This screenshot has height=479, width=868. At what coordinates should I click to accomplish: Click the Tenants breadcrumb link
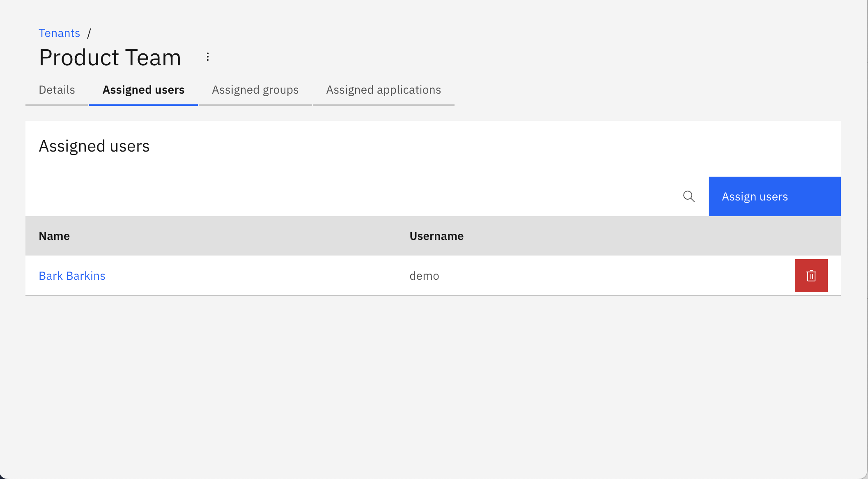pos(59,32)
